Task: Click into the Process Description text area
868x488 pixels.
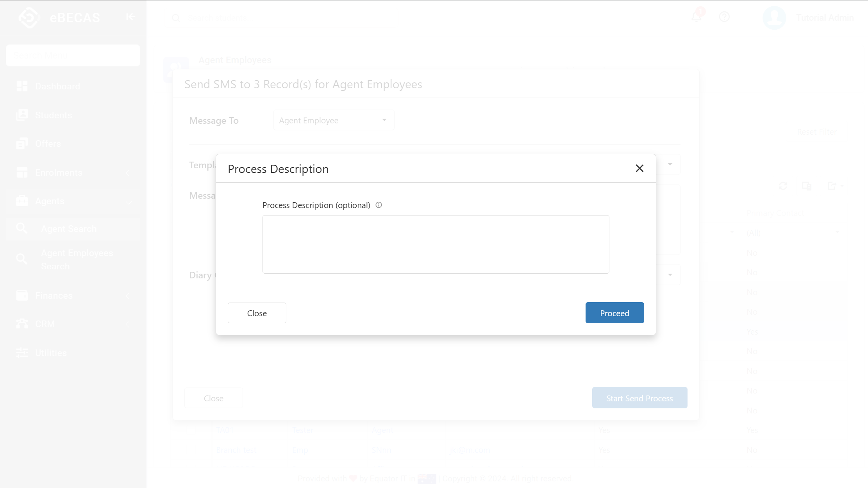Action: point(436,244)
